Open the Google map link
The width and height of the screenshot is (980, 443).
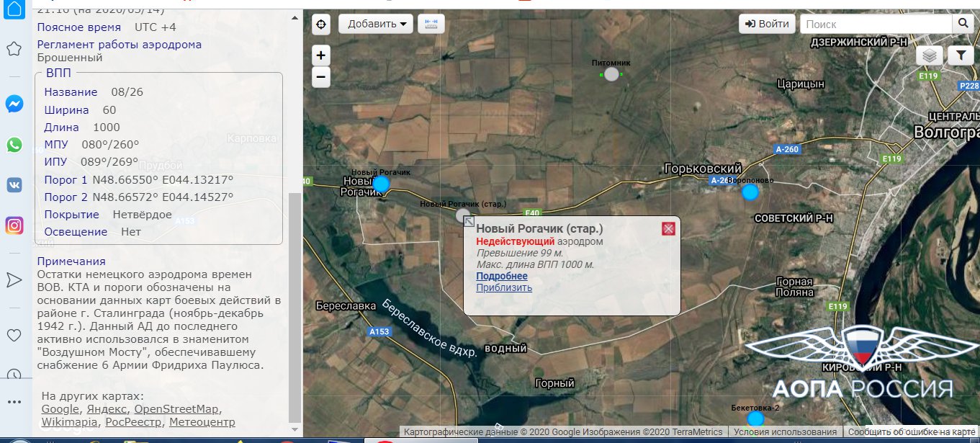click(60, 409)
